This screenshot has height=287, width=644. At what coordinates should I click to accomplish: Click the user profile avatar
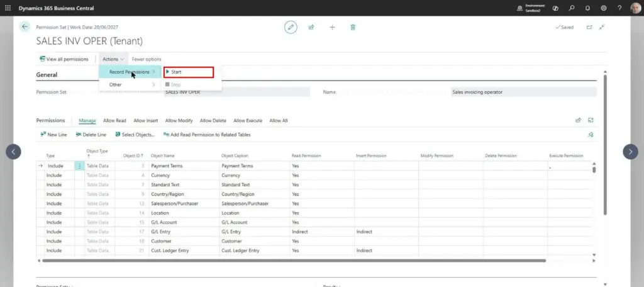(635, 8)
